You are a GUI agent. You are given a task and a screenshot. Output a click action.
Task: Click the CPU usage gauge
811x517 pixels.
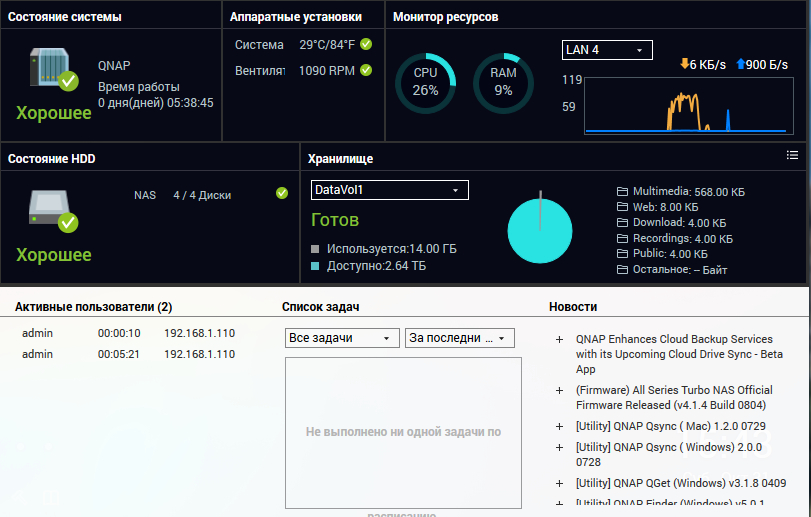[426, 83]
